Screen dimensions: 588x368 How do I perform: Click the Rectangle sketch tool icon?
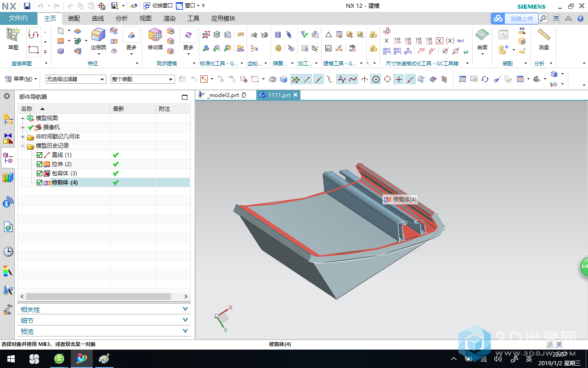(x=33, y=49)
